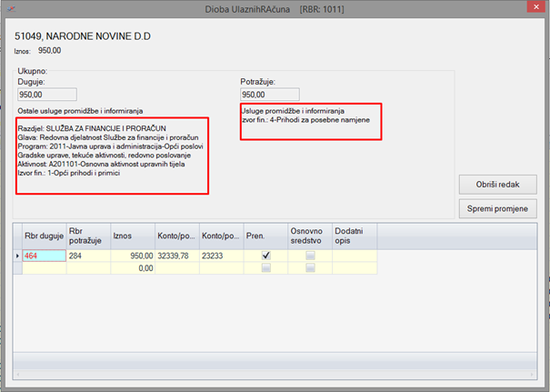The height and width of the screenshot is (392, 550).
Task: Click the Konto cell with 23233
Action: coord(221,256)
